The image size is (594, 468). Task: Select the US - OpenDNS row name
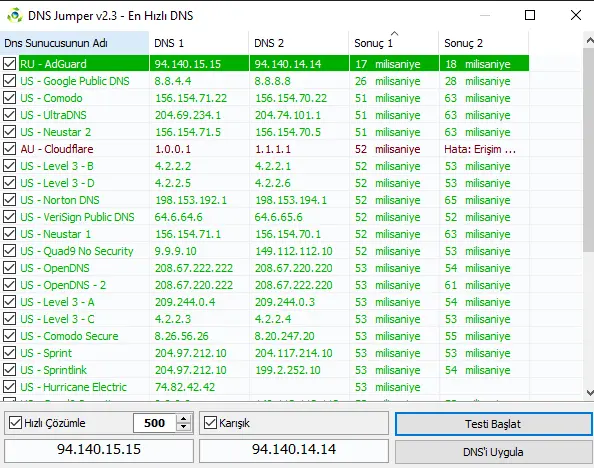[55, 268]
